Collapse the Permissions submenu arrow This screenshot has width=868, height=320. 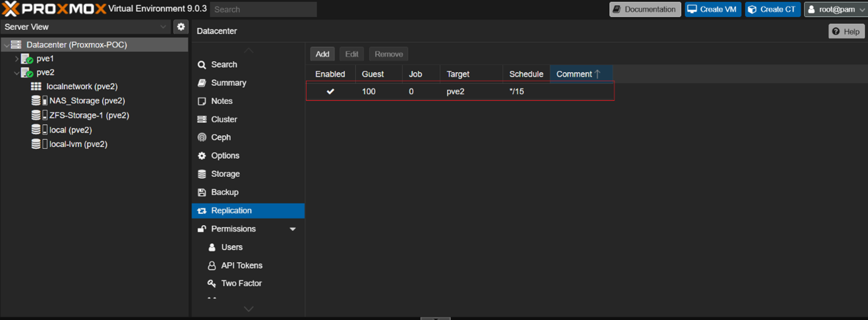point(293,229)
